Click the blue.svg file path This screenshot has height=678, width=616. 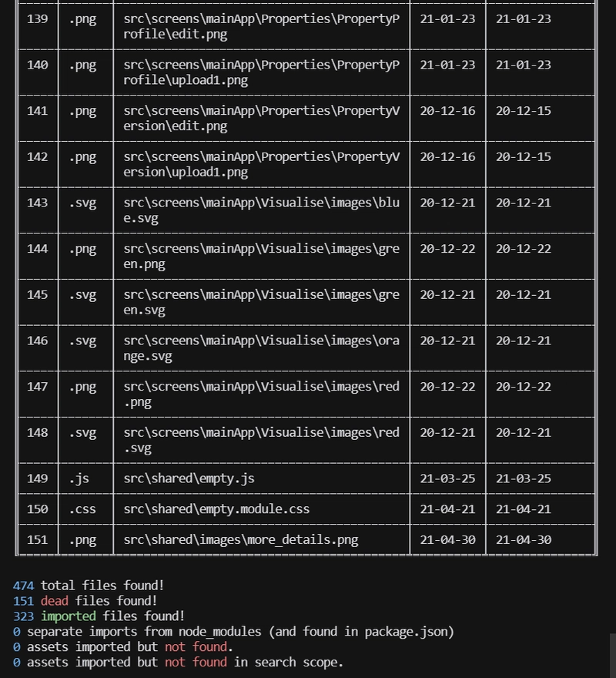[x=262, y=210]
